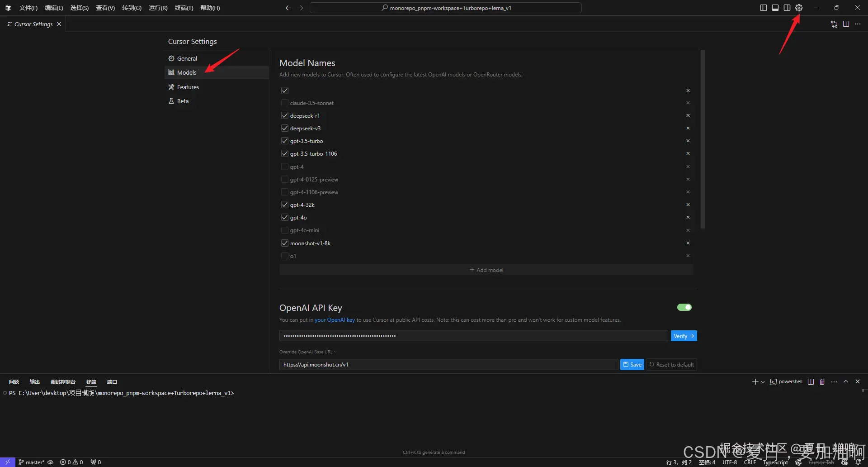Split the editor to the right

[846, 24]
